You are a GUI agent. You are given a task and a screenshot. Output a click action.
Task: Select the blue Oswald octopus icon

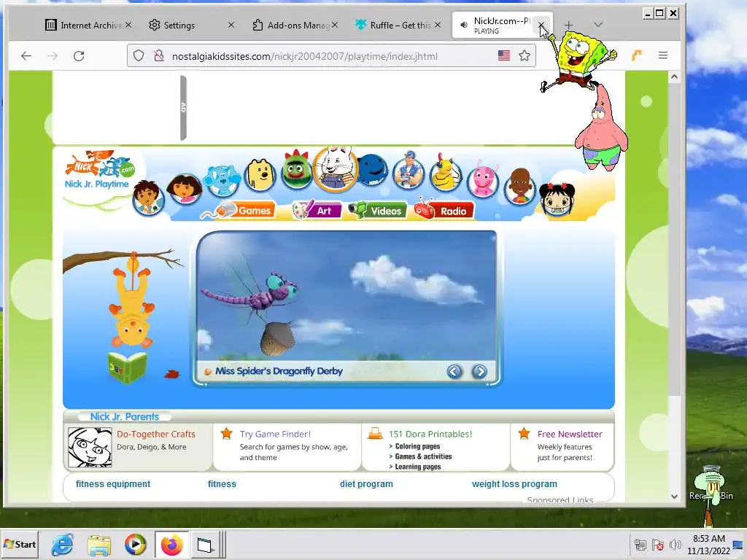[373, 169]
